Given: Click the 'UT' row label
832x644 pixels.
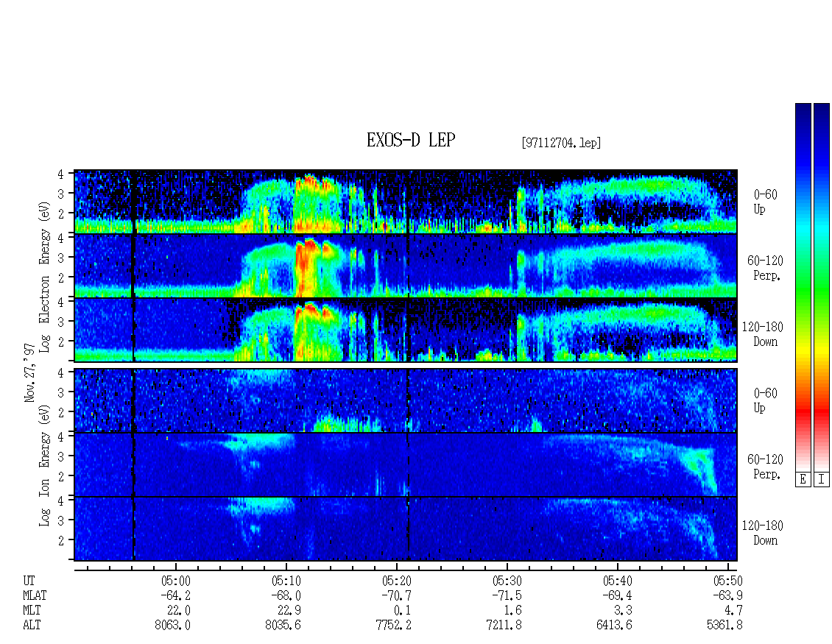Looking at the screenshot, I should click(x=29, y=581).
